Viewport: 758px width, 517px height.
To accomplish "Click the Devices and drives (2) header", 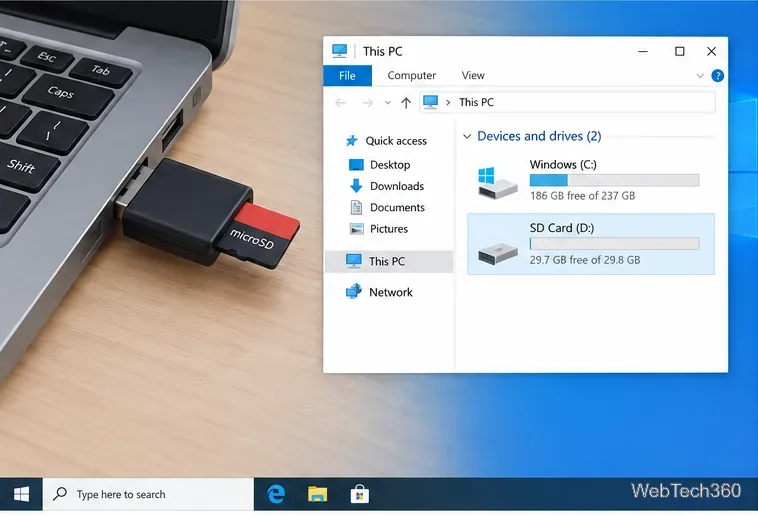I will click(539, 136).
